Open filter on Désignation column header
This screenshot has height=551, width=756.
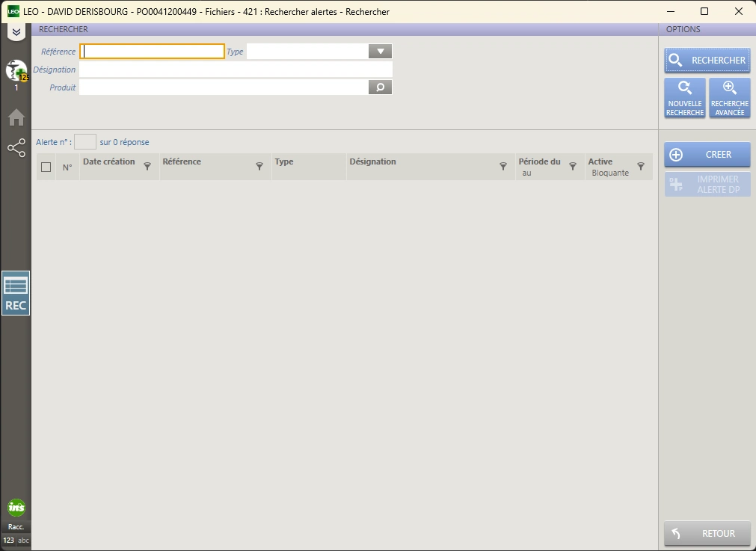click(503, 167)
